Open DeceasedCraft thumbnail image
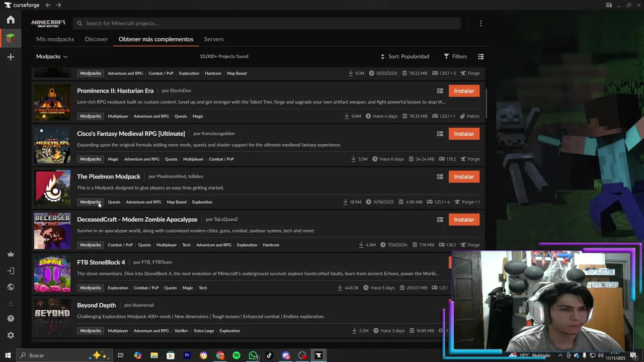 (52, 231)
